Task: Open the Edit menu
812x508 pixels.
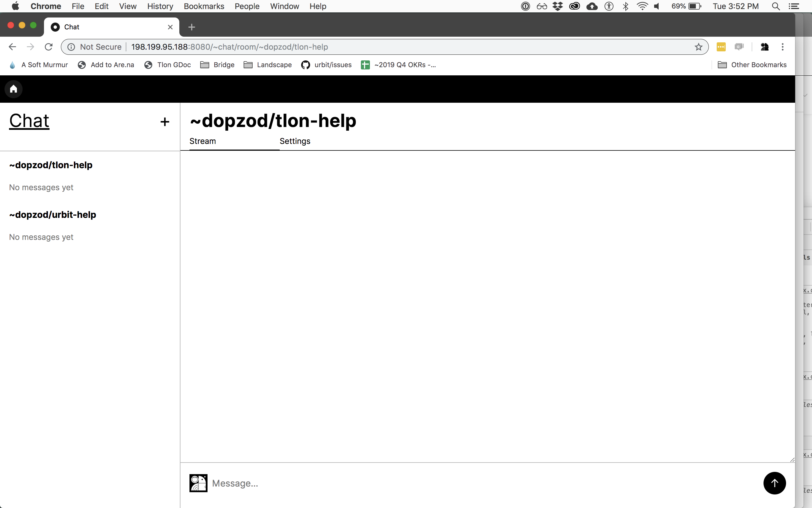Action: point(102,6)
